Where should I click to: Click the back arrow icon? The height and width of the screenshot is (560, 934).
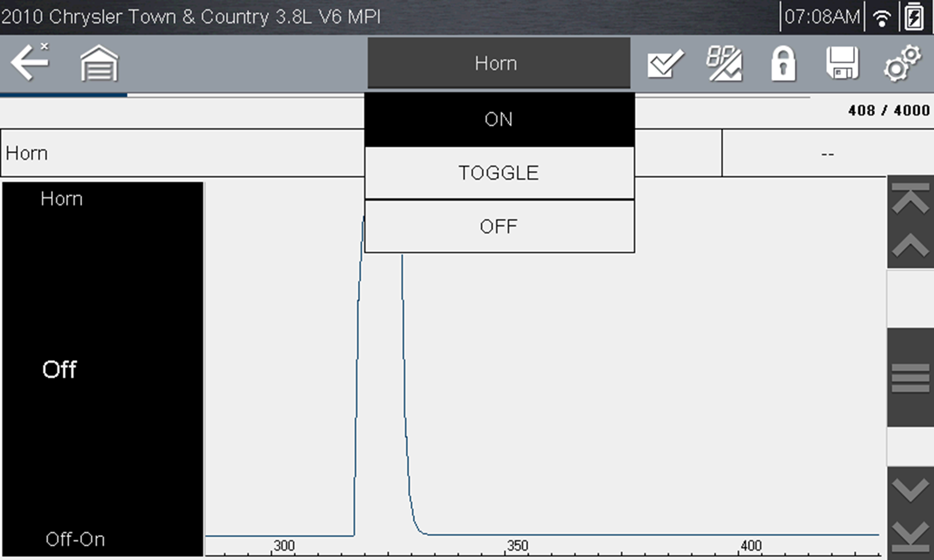[29, 63]
